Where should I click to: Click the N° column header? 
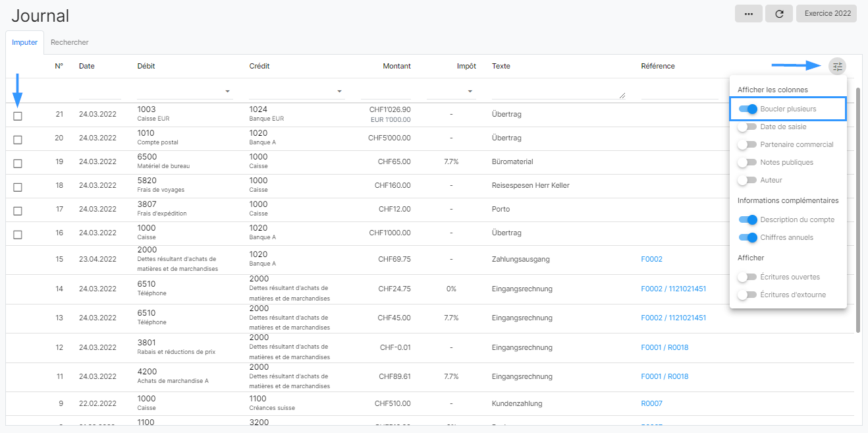(x=59, y=66)
